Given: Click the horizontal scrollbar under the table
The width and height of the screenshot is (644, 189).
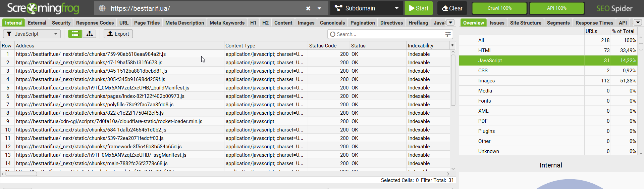Looking at the screenshot, I should (21, 174).
